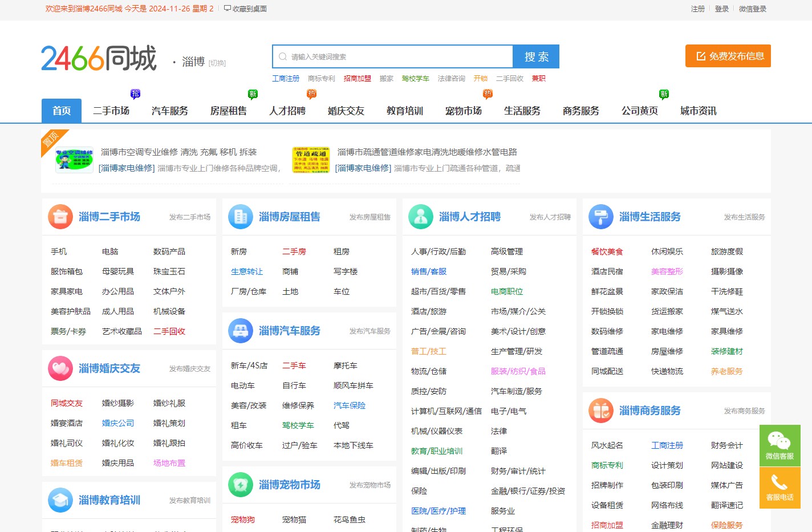Click the 商标专利 green link in 商务服务

click(607, 465)
